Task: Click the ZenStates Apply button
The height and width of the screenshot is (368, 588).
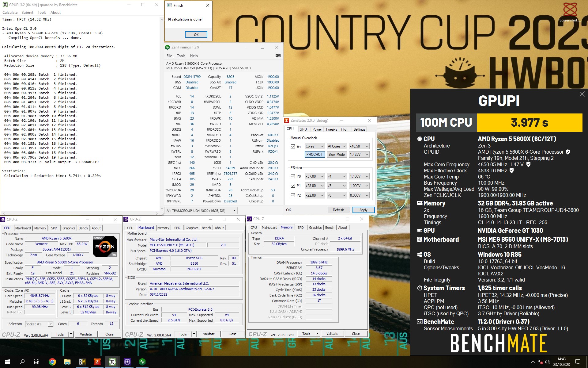Action: coord(363,210)
